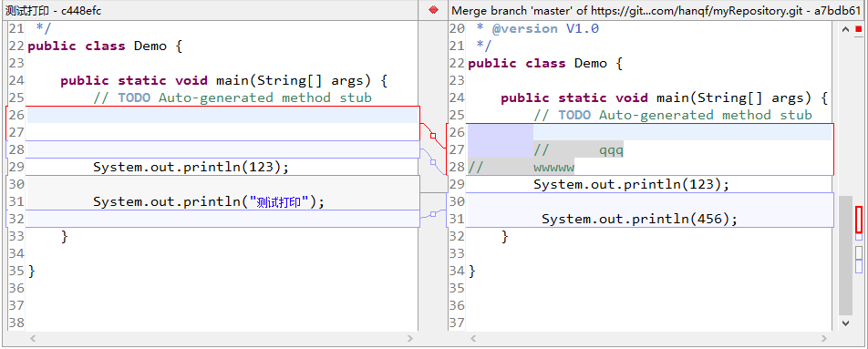Place cursor on the '// qqq' comment line
868x349 pixels.
click(649, 149)
